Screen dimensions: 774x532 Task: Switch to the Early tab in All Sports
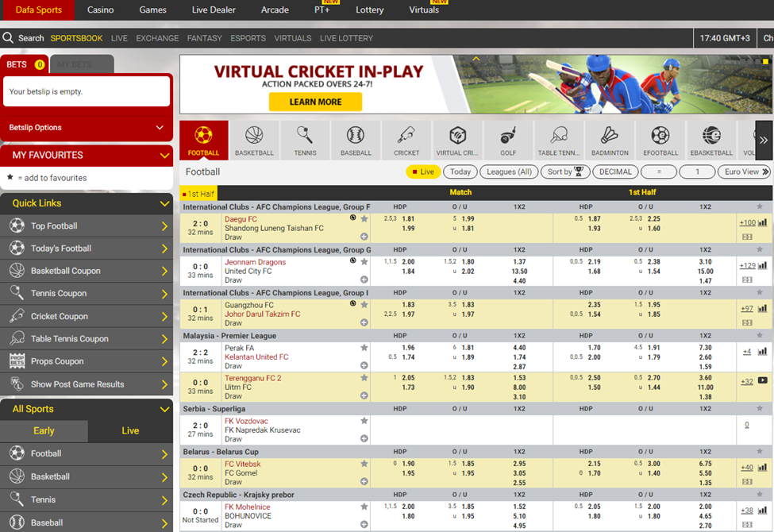(44, 430)
